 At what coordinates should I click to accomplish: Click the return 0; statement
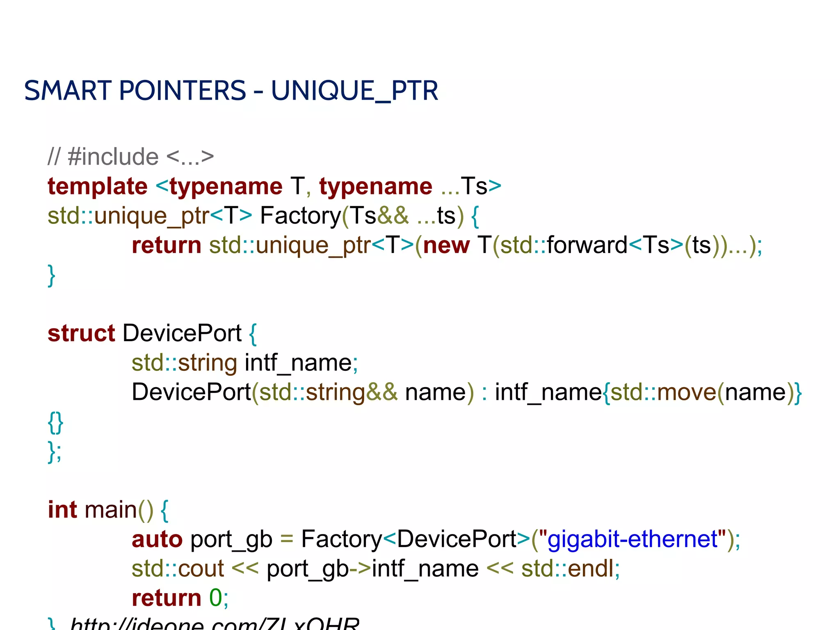click(180, 598)
